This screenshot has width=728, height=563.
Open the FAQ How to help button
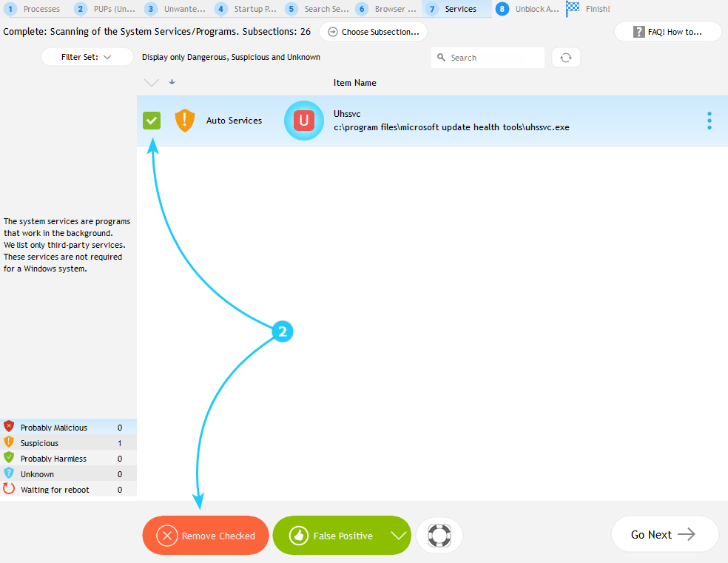click(667, 32)
